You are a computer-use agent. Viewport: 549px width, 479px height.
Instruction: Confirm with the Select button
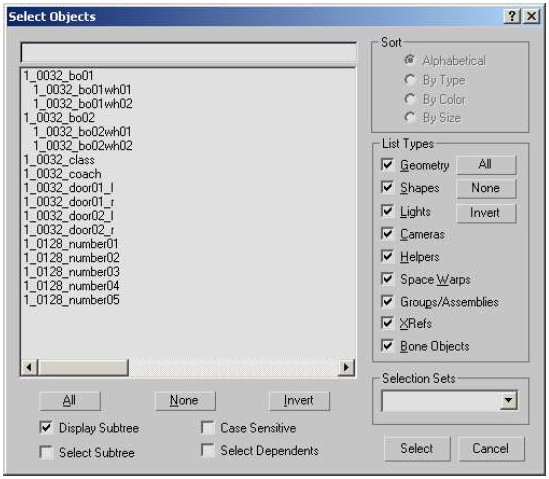pyautogui.click(x=417, y=449)
